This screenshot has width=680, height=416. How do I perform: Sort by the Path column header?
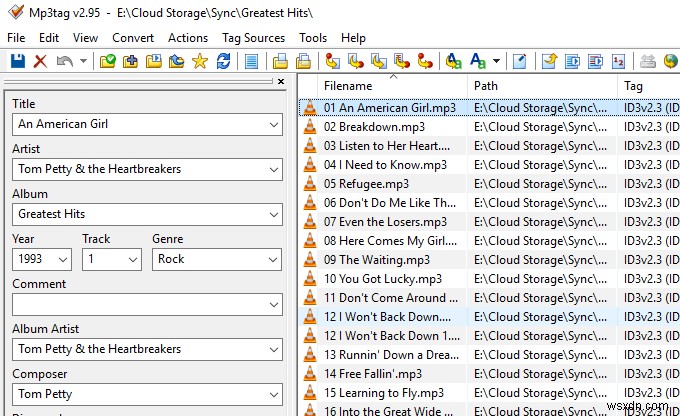(486, 86)
